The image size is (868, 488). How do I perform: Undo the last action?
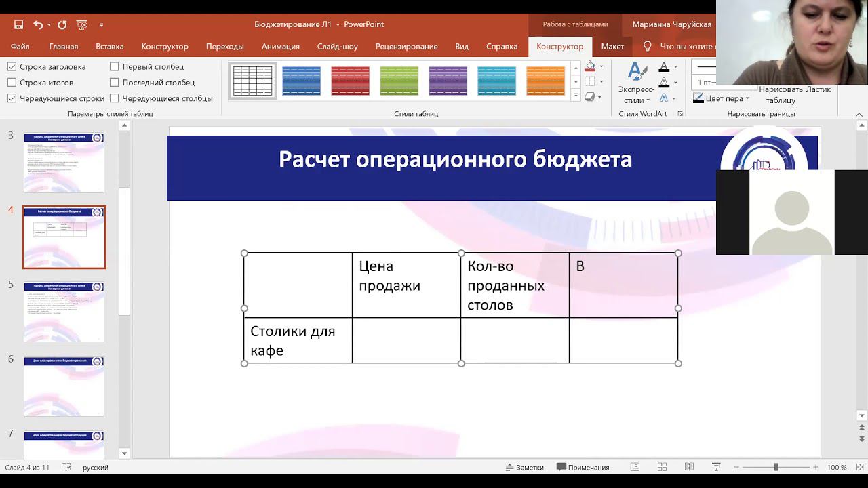coord(38,24)
